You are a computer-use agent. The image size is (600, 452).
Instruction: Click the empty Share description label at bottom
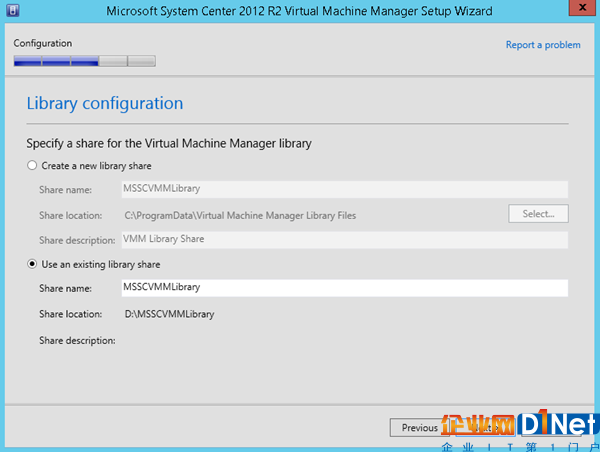[x=77, y=341]
